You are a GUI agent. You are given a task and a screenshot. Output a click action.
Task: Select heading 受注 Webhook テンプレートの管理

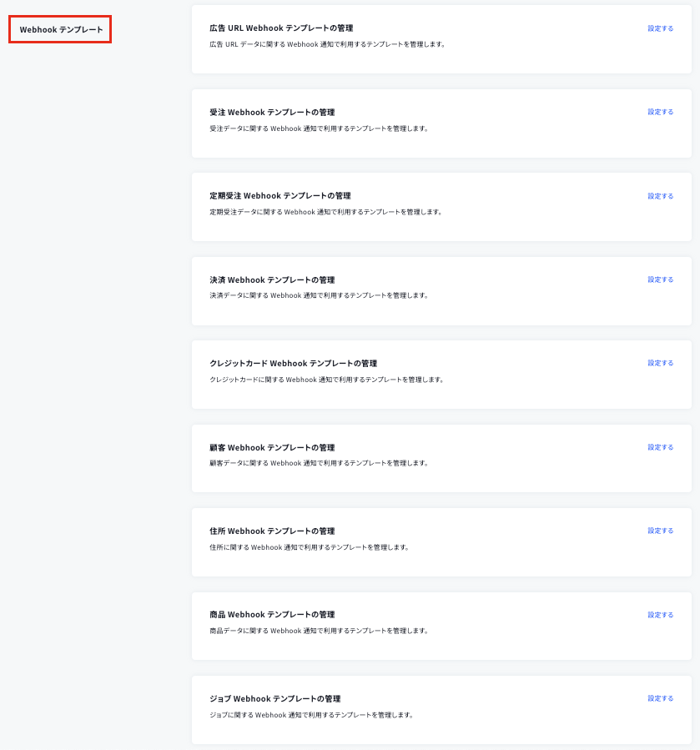pyautogui.click(x=272, y=113)
